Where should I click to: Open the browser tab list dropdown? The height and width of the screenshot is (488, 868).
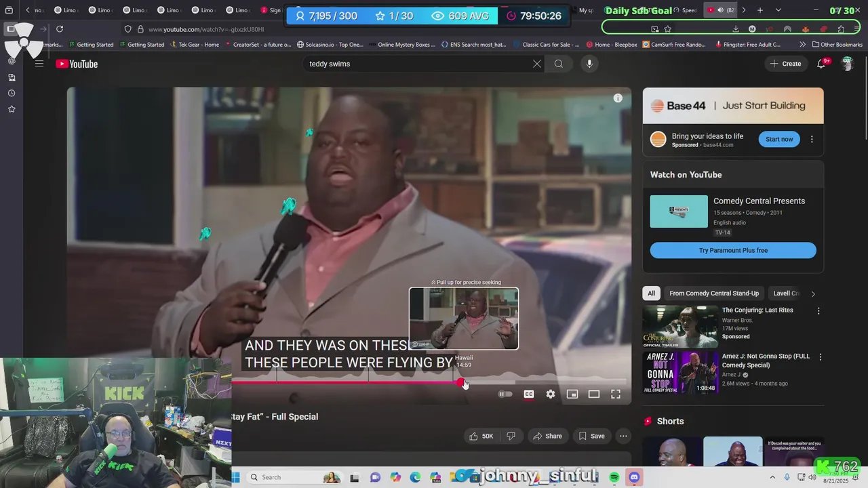click(x=778, y=10)
